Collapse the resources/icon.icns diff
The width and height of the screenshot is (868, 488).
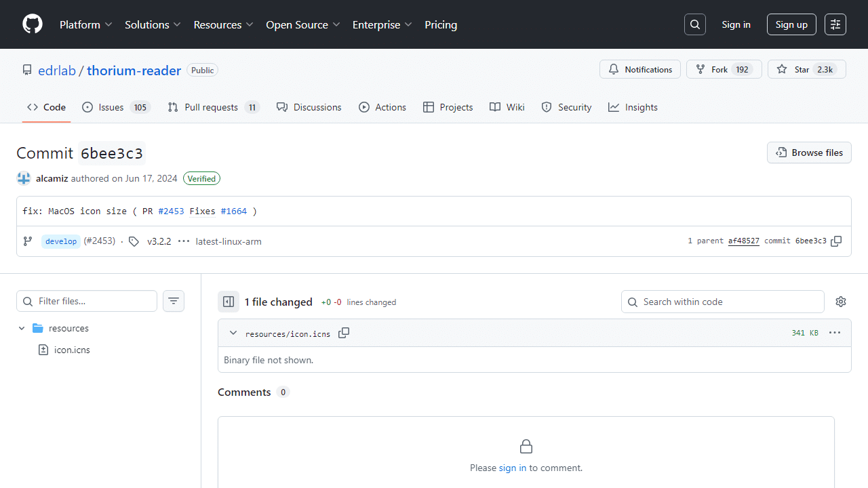(233, 333)
